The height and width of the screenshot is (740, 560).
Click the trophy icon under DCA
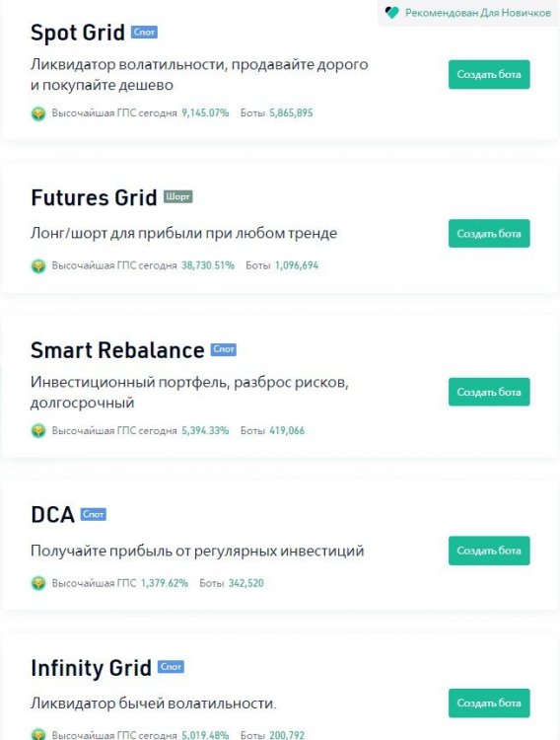[38, 584]
